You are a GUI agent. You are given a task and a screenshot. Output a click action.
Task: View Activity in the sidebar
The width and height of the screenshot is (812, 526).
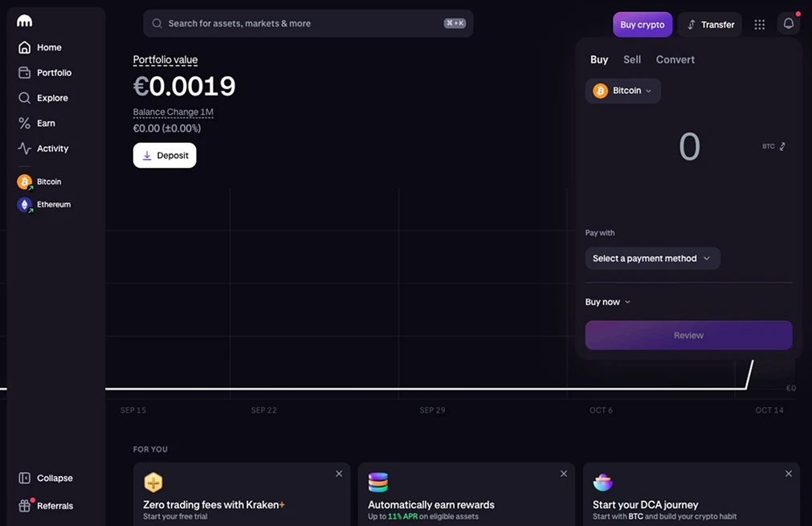[x=43, y=149]
